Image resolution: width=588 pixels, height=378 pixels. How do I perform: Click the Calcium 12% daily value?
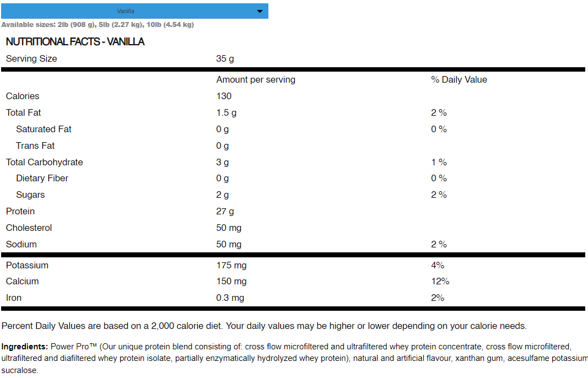point(440,281)
